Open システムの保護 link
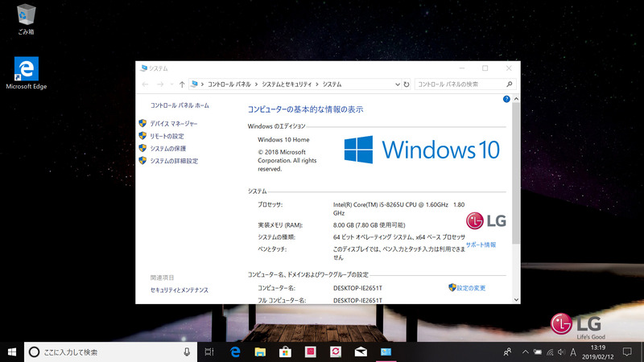Viewport: 644px width, 362px height. point(167,148)
